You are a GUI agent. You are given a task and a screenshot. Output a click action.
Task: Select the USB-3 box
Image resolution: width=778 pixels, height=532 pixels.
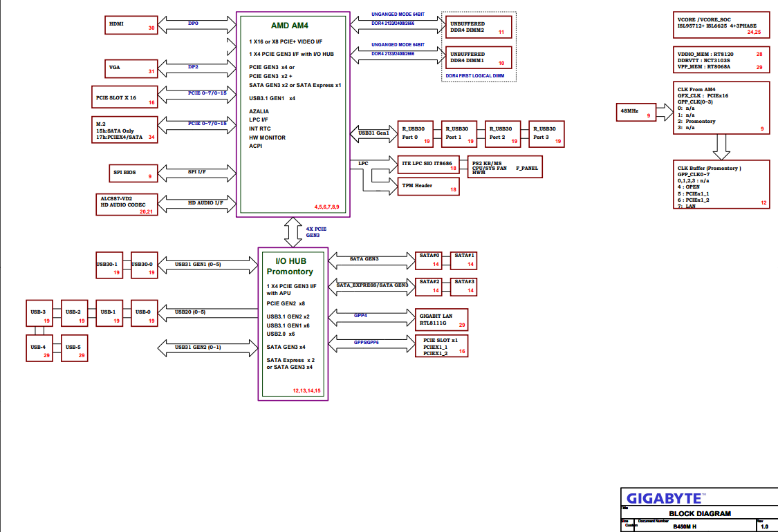39,313
